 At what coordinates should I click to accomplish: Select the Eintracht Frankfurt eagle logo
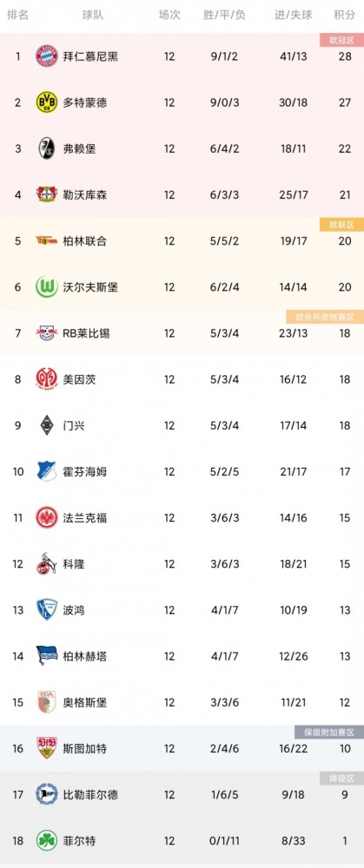(47, 517)
